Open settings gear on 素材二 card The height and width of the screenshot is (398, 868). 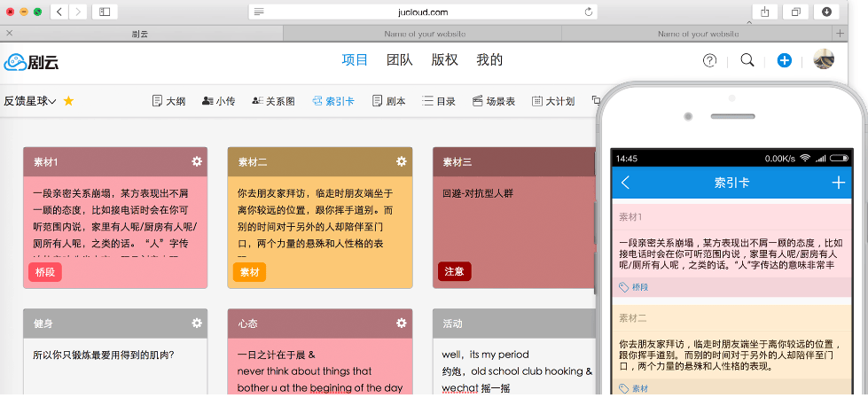[x=401, y=161]
